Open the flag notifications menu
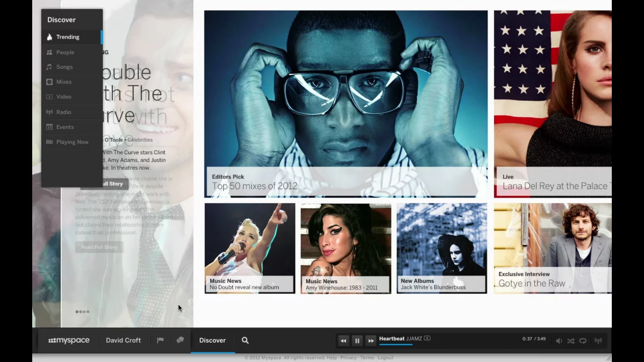This screenshot has height=362, width=644. point(160,340)
